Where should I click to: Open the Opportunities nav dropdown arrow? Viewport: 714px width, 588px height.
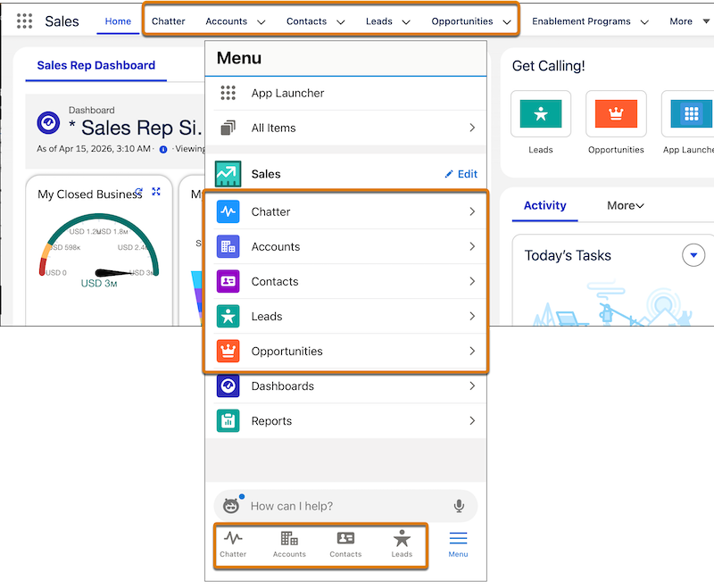(507, 21)
